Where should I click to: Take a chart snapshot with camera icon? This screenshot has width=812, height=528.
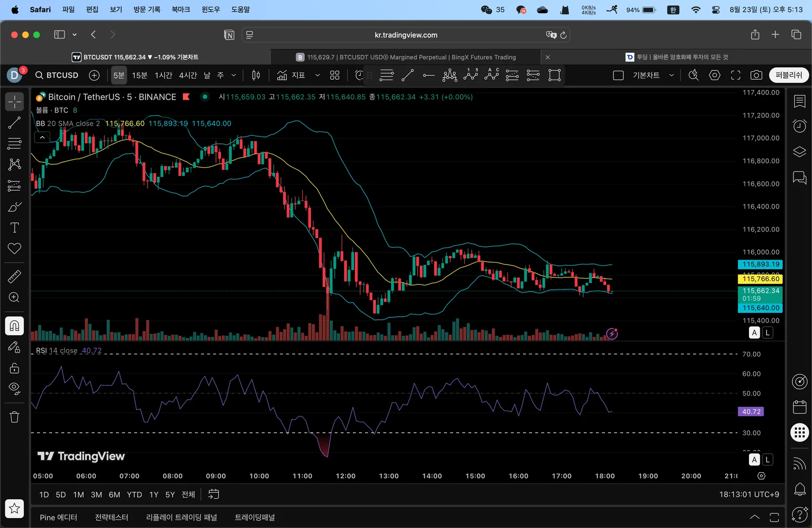(756, 75)
